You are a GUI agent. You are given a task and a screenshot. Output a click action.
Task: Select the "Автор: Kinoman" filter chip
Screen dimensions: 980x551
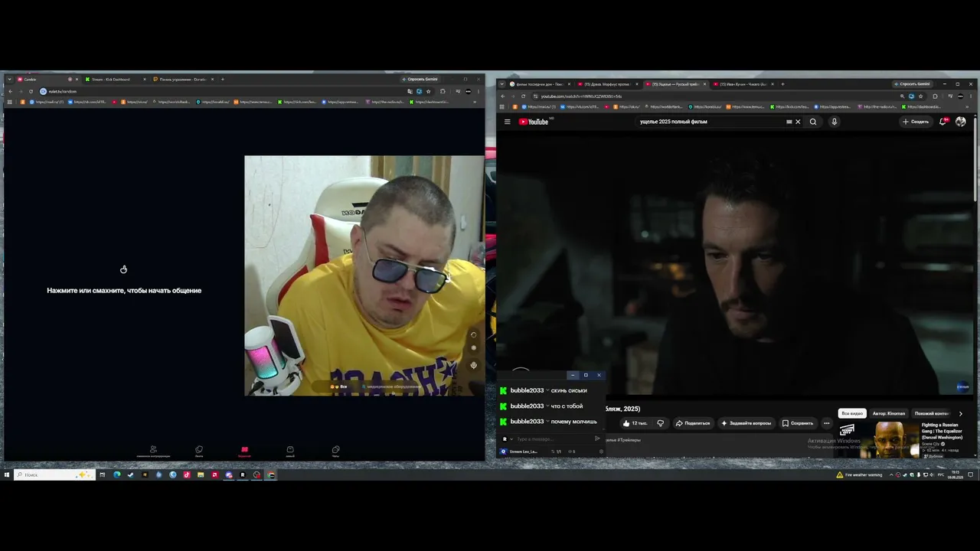pos(889,413)
